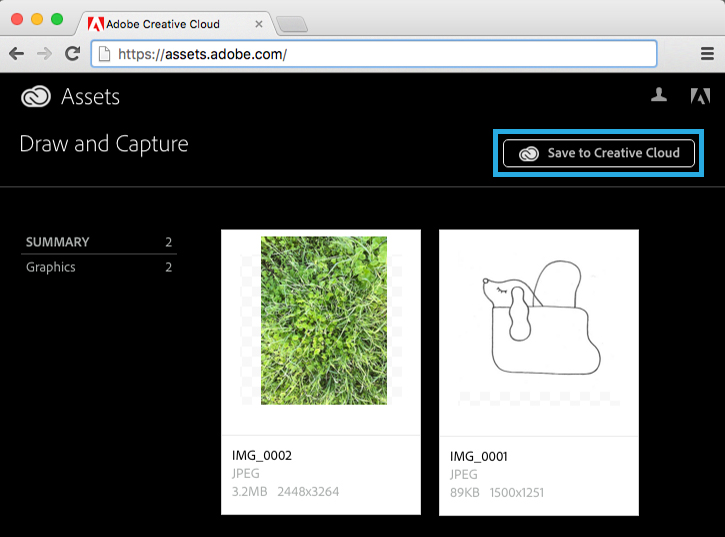Viewport: 725px width, 537px height.
Task: Click Save to Creative Cloud button
Action: [x=599, y=153]
